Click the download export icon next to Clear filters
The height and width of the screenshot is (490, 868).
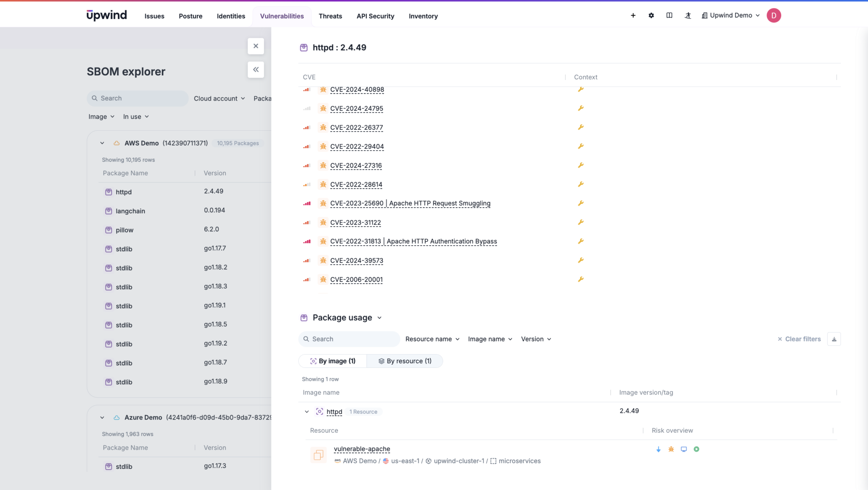[x=834, y=339]
